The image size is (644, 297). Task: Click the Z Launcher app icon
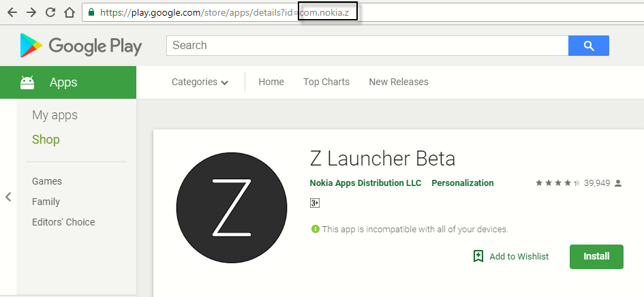[232, 208]
